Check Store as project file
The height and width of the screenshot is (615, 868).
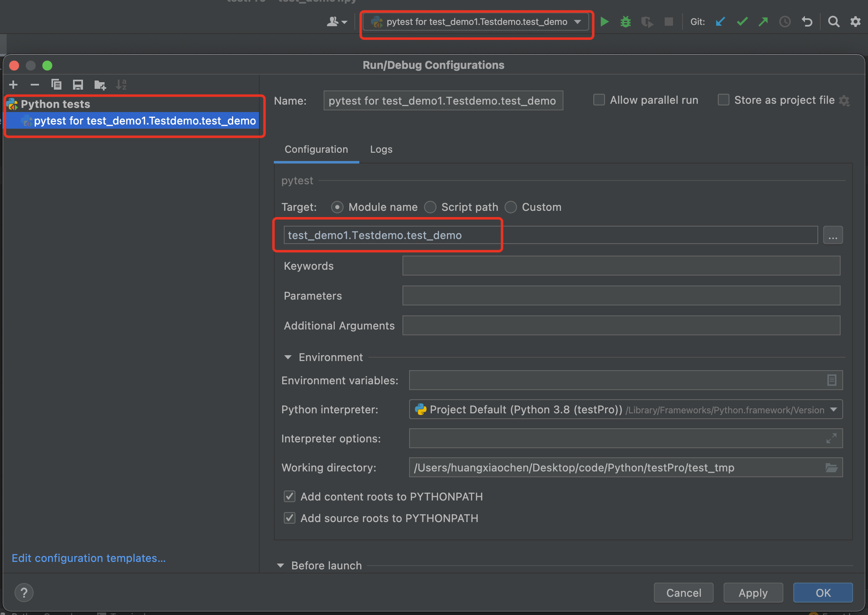[723, 100]
